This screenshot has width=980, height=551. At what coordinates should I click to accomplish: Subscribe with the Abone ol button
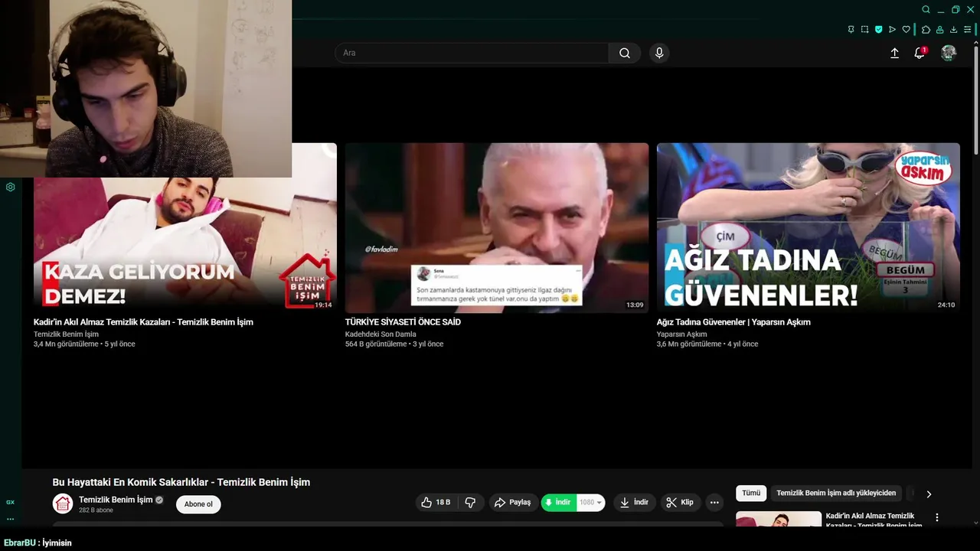[x=198, y=504]
